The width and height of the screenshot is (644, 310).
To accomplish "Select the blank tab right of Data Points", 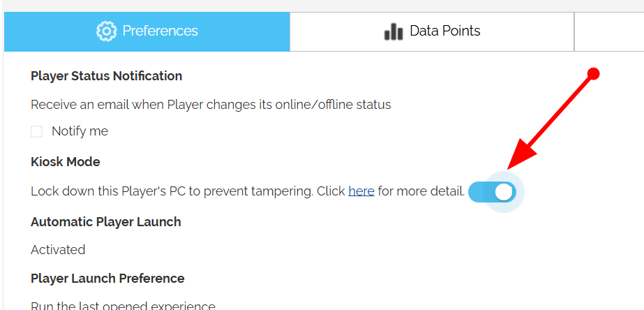I will tap(609, 31).
